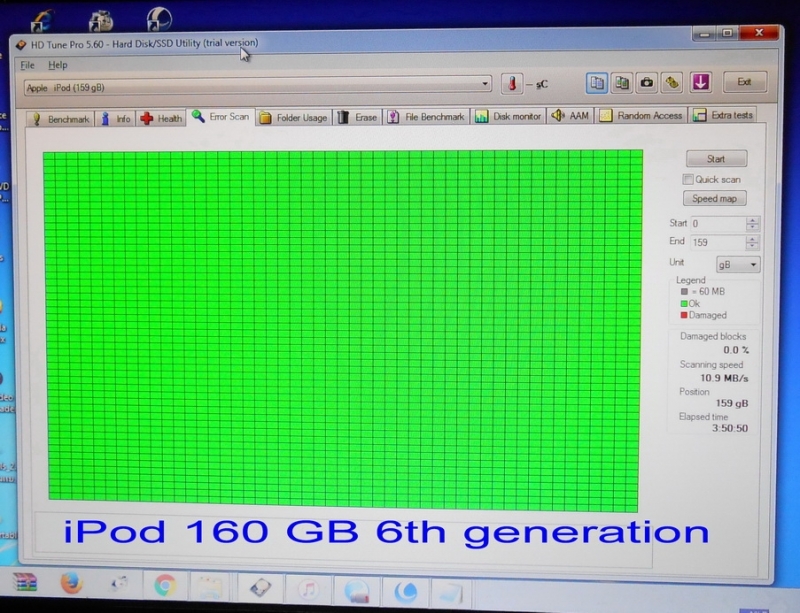This screenshot has width=800, height=613.
Task: Open the Extra tests tab
Action: point(722,115)
